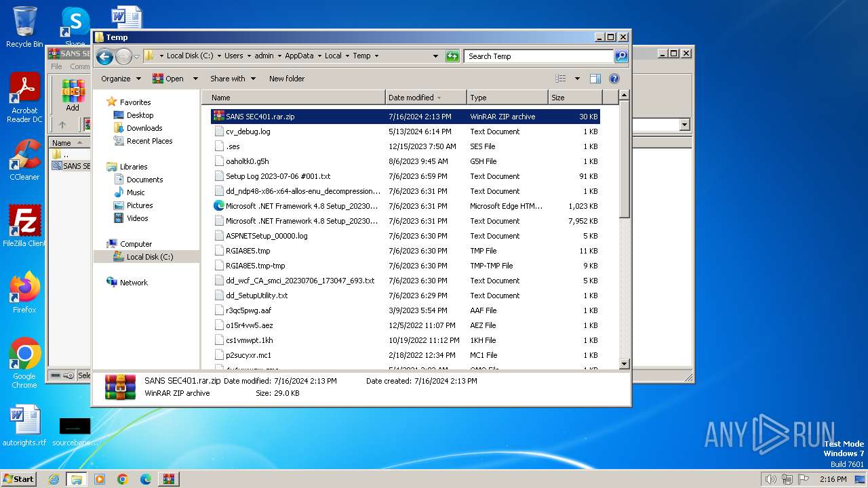Sort files by the Name column header
The height and width of the screenshot is (488, 868).
(293, 98)
